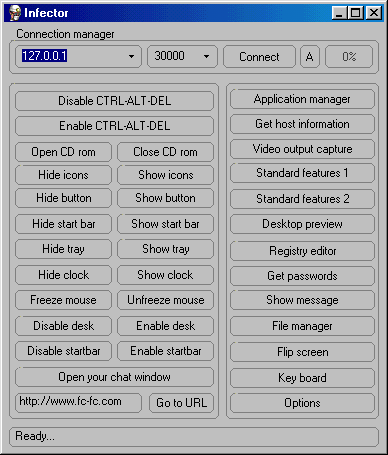Open Standard features 2
Viewport: 388px width, 455px height.
(302, 199)
